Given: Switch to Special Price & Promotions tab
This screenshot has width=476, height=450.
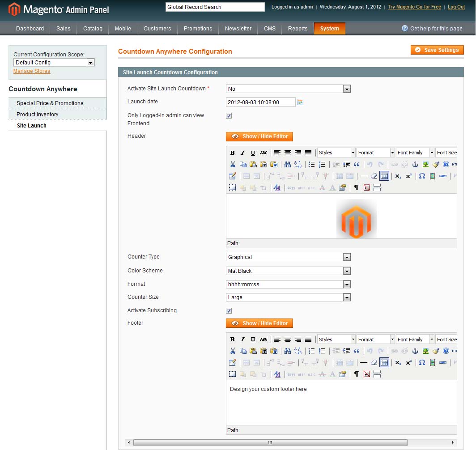Looking at the screenshot, I should point(58,103).
